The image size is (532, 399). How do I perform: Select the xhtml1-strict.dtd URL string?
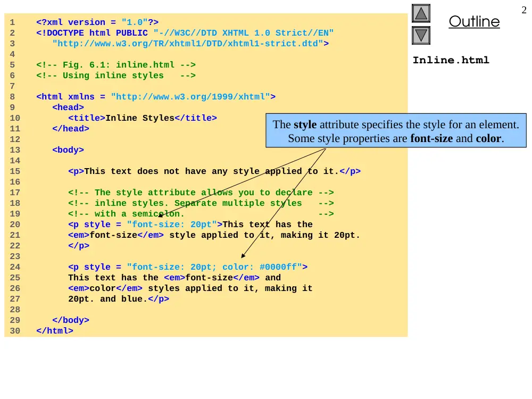(x=188, y=44)
